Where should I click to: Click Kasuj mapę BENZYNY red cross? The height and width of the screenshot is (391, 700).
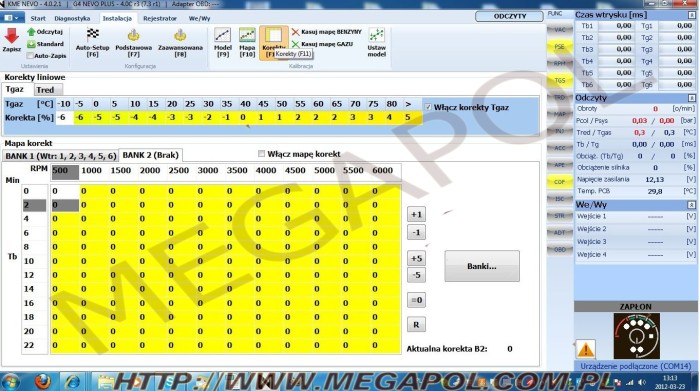point(296,32)
